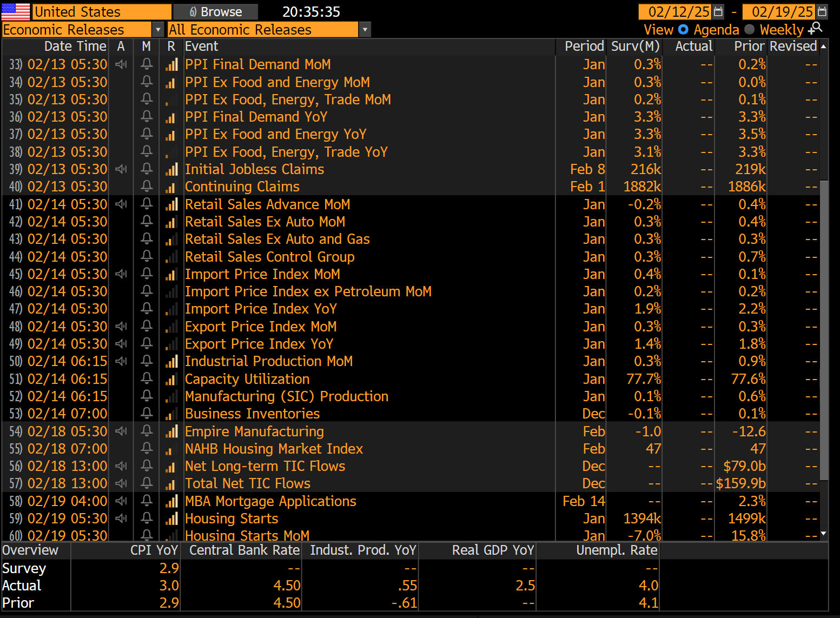Click the audio speaker icon for PPI Final Demand MoM

pos(121,64)
